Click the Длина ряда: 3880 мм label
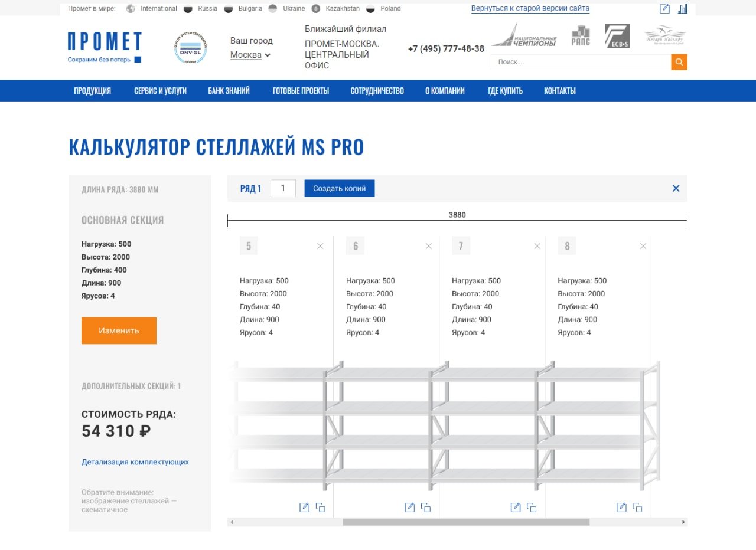 (120, 190)
